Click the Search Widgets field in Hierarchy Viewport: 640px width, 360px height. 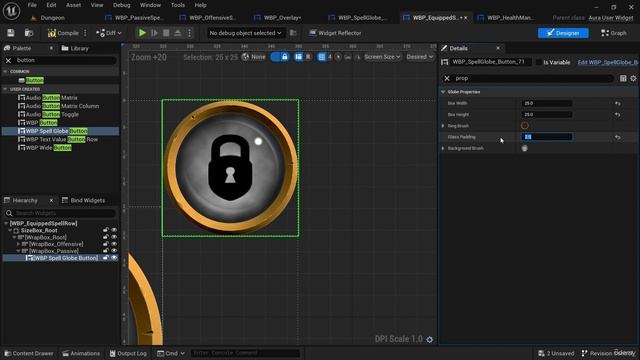tap(65, 213)
